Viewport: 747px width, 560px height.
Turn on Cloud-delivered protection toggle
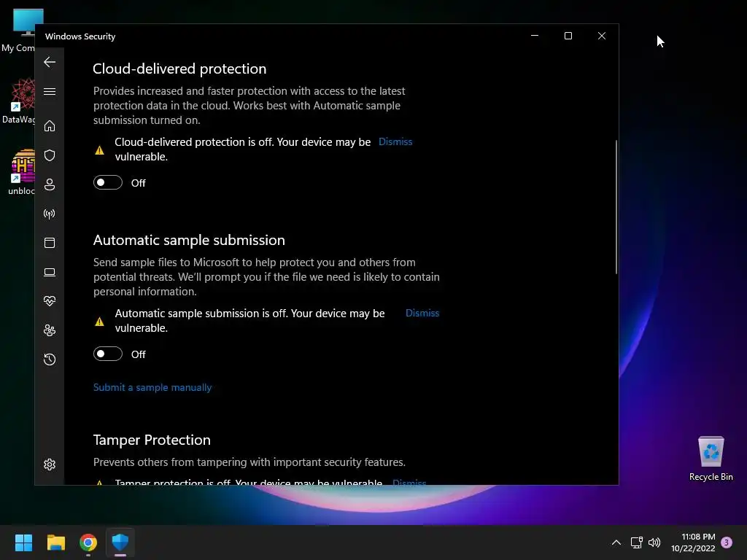[108, 182]
